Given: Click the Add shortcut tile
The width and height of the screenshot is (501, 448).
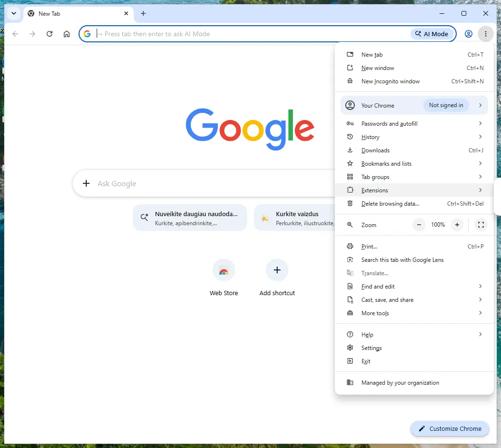Looking at the screenshot, I should [277, 278].
